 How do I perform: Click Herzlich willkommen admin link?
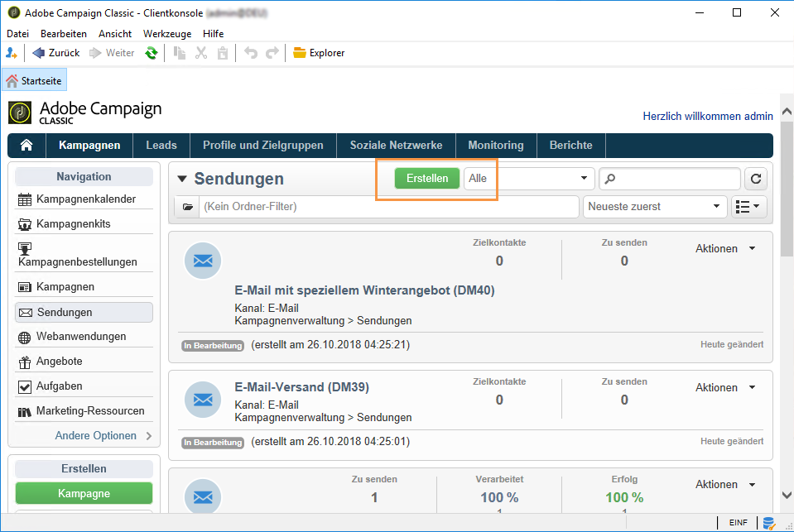coord(707,117)
